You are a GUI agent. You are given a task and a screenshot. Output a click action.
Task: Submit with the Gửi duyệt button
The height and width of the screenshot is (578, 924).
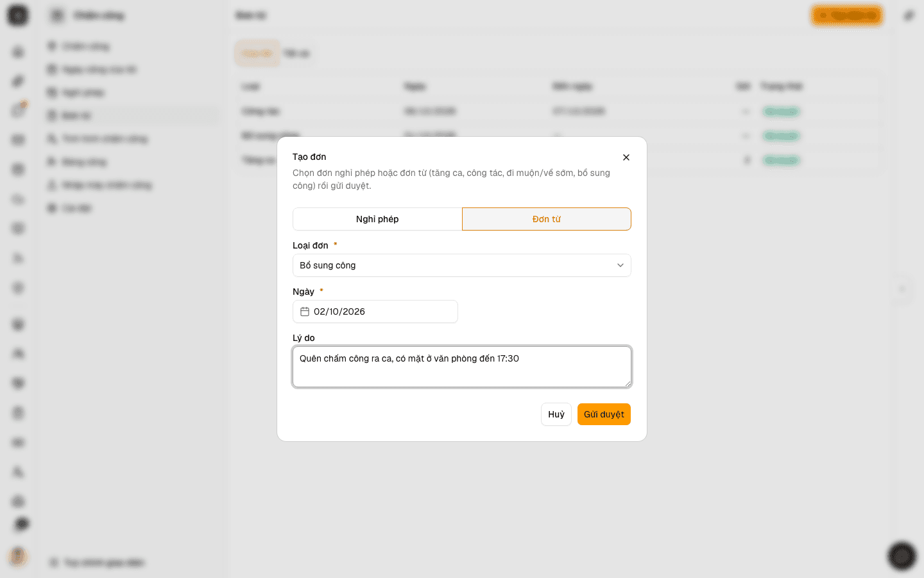[x=604, y=414]
